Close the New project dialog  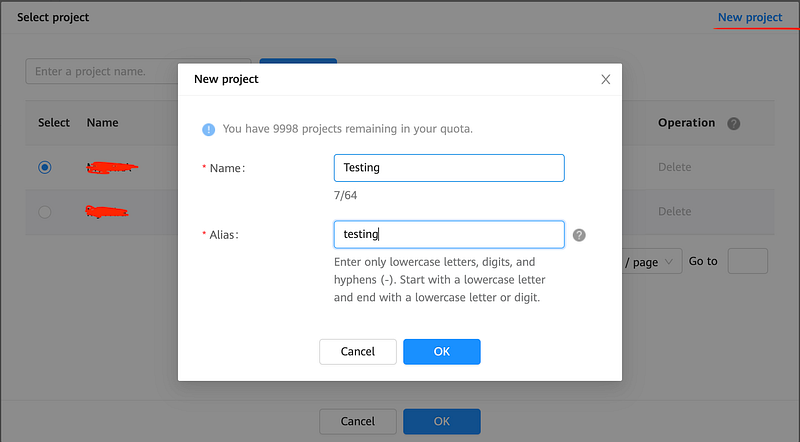tap(605, 79)
